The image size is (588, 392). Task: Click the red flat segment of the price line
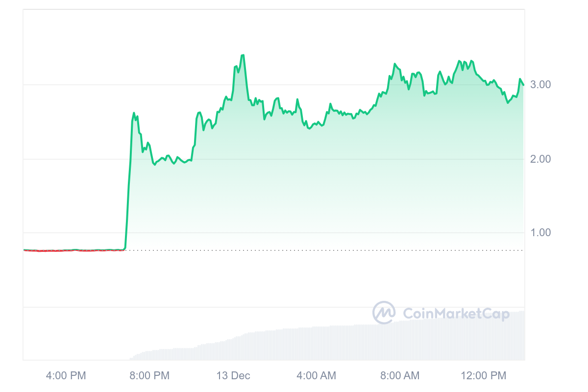(x=73, y=250)
